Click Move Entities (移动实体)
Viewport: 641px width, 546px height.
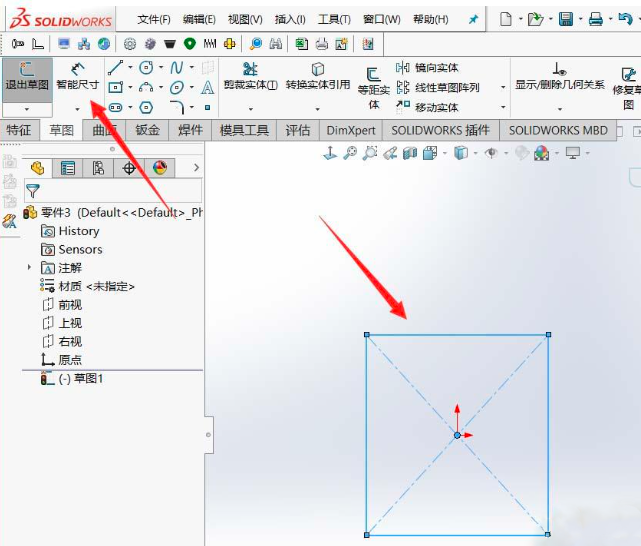point(427,107)
